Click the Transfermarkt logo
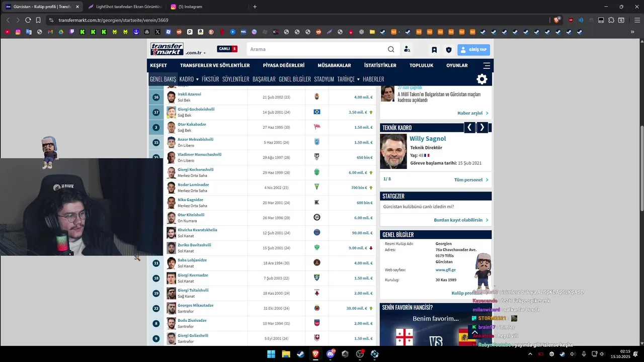Viewport: 644px width, 362px height. 167,49
